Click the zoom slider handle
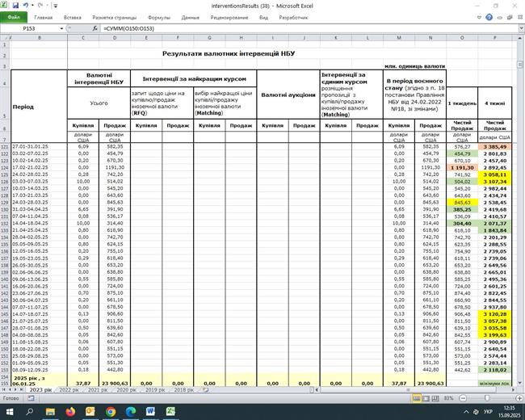Viewport: 525px width, 420px height. tap(487, 398)
